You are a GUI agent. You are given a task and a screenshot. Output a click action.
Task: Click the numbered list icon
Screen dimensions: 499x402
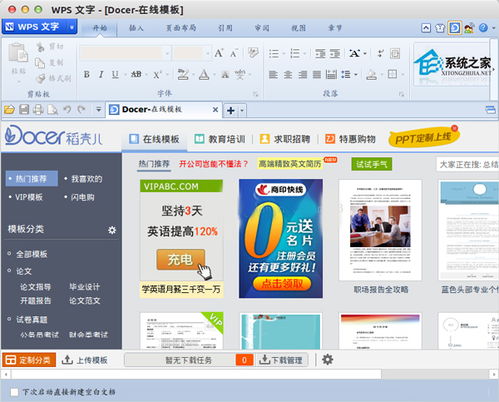[295, 53]
